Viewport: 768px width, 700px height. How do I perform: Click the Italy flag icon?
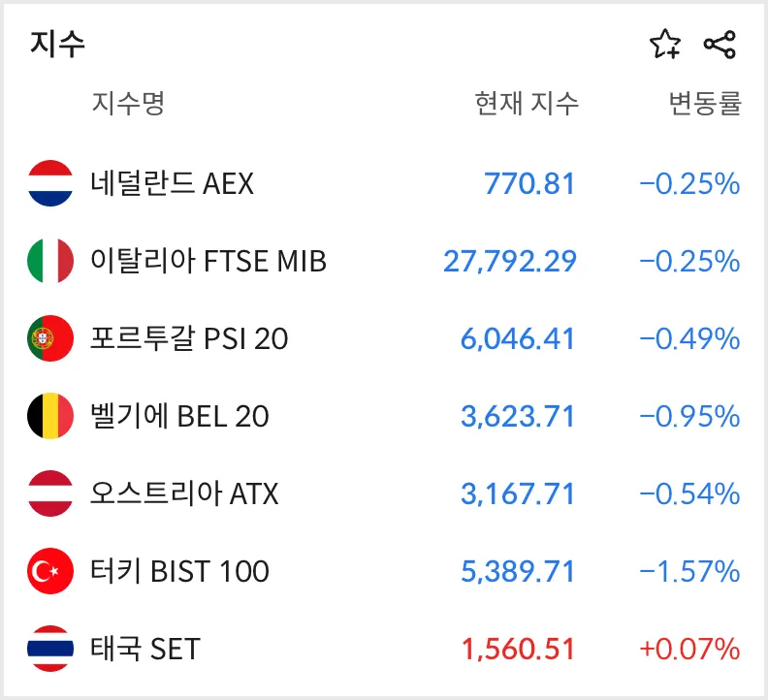[x=50, y=261]
